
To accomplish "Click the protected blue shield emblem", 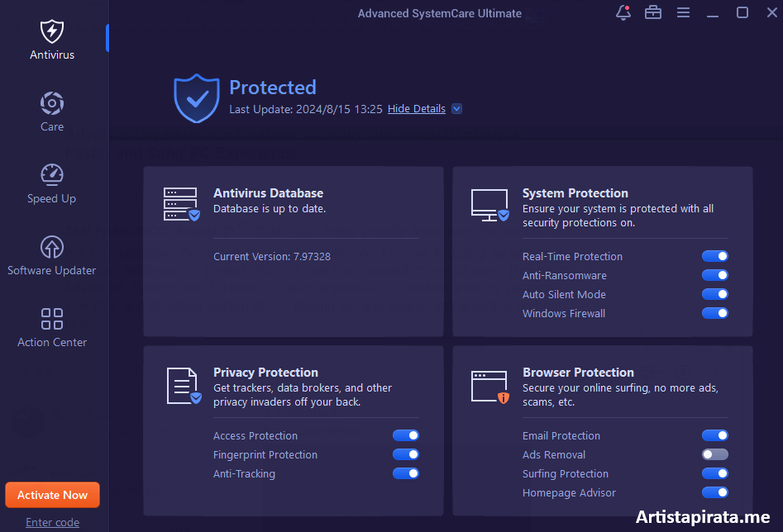I will point(196,97).
